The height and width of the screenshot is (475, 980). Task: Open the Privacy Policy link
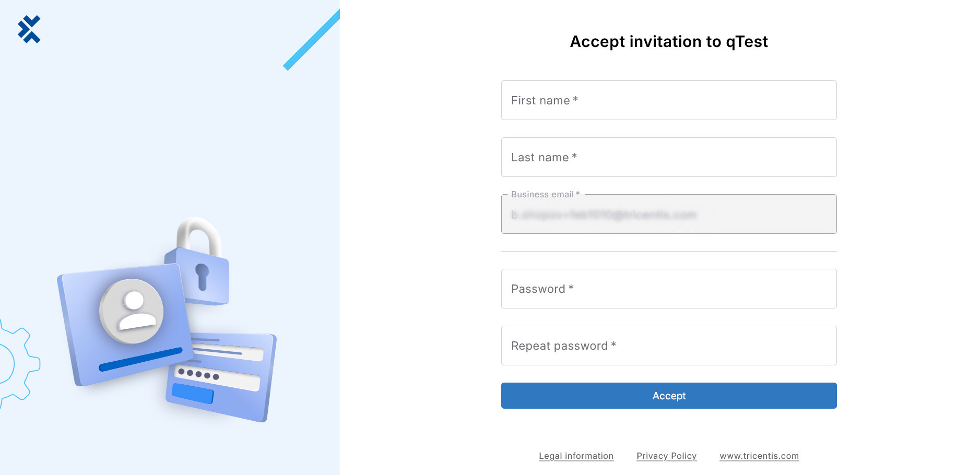pyautogui.click(x=666, y=456)
